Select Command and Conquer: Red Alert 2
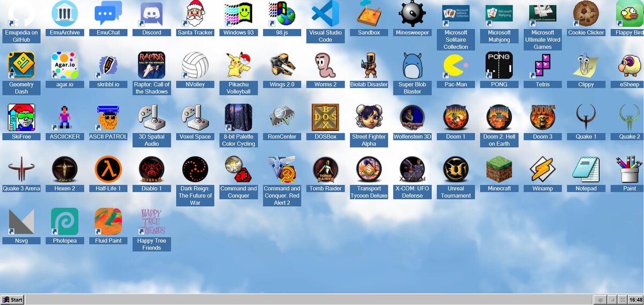Viewport: 644px width, 305px height. [x=282, y=169]
